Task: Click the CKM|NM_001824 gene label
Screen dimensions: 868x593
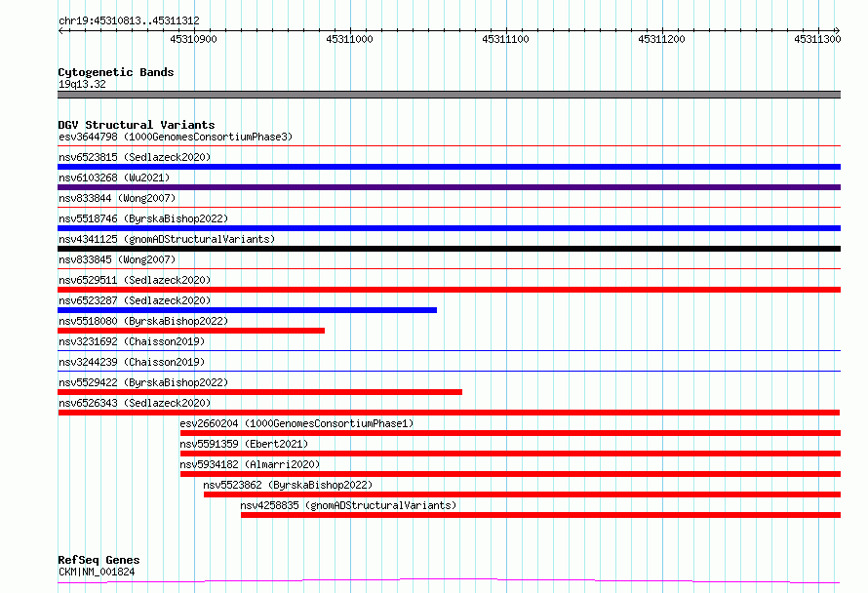Action: coord(97,572)
